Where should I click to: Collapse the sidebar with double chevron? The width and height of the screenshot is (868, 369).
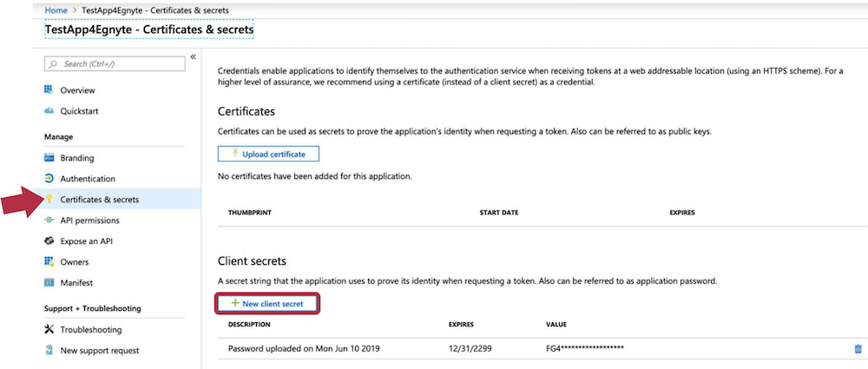click(x=194, y=56)
